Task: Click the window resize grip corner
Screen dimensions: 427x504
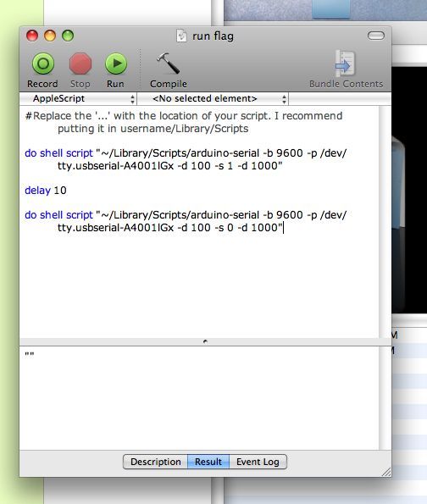Action: tap(386, 472)
